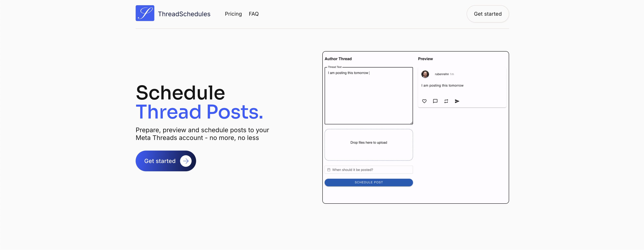Click the header Get started button
Image resolution: width=644 pixels, height=250 pixels.
pyautogui.click(x=487, y=14)
